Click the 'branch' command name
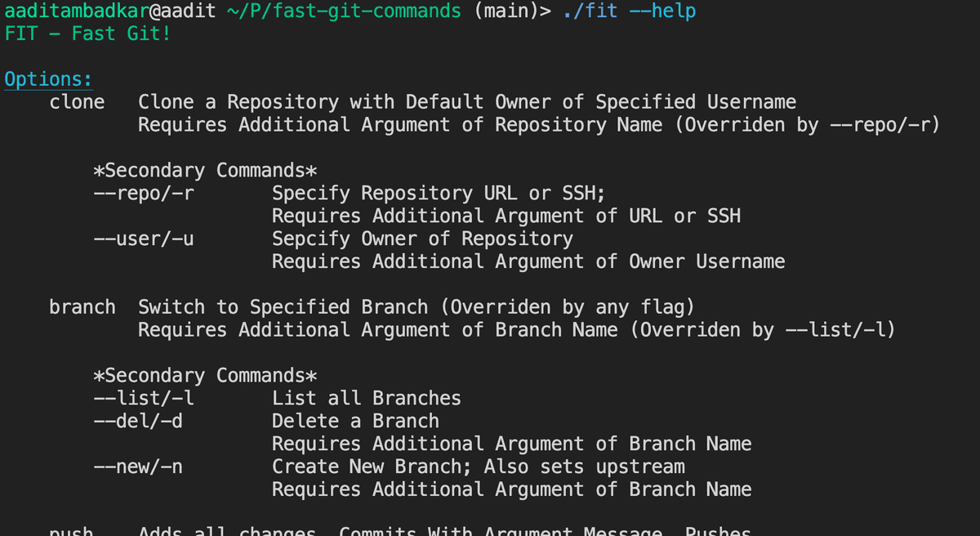 point(82,307)
